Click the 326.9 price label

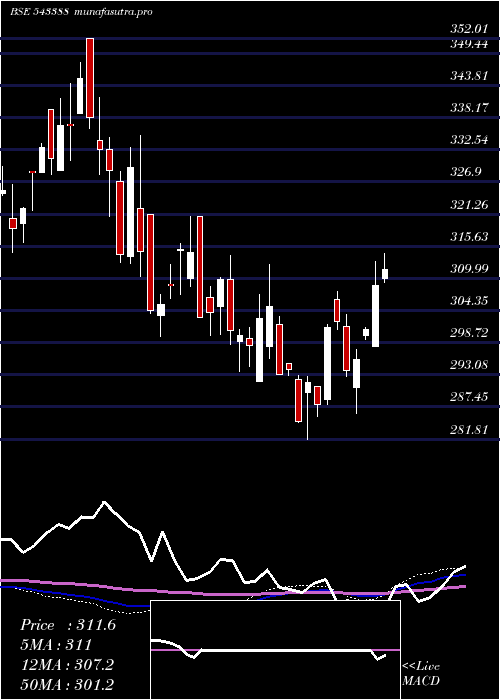[x=465, y=172]
